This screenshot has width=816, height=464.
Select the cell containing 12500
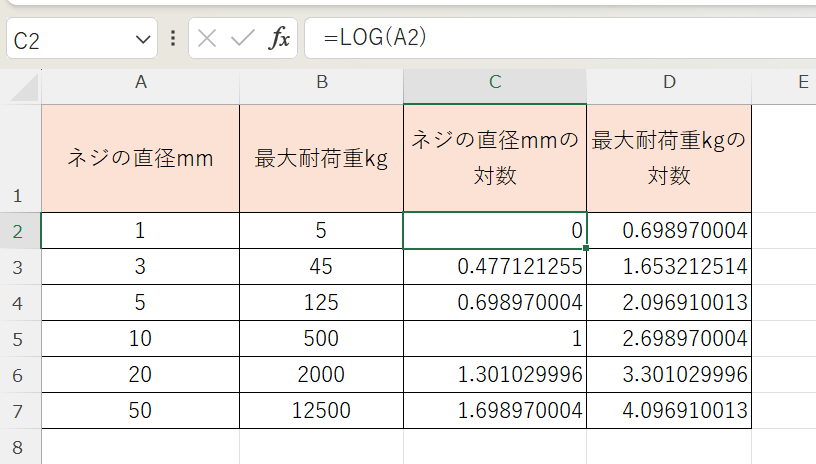pos(321,411)
